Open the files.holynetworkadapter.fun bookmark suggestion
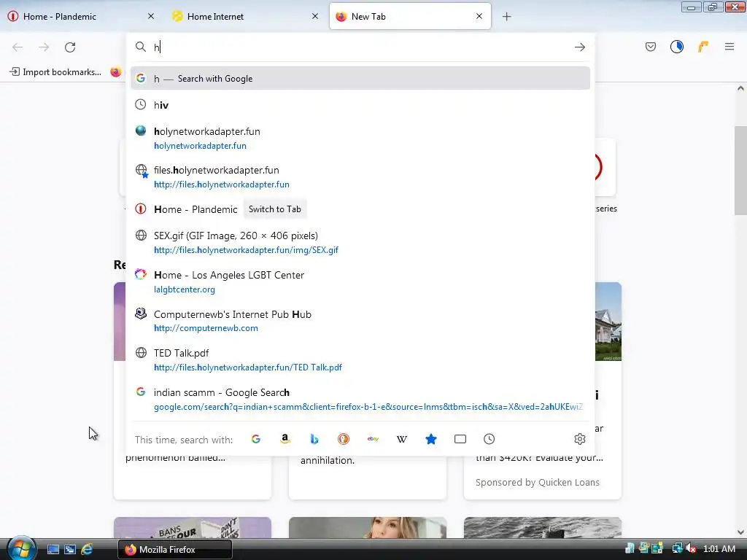This screenshot has height=560, width=747. 360,176
